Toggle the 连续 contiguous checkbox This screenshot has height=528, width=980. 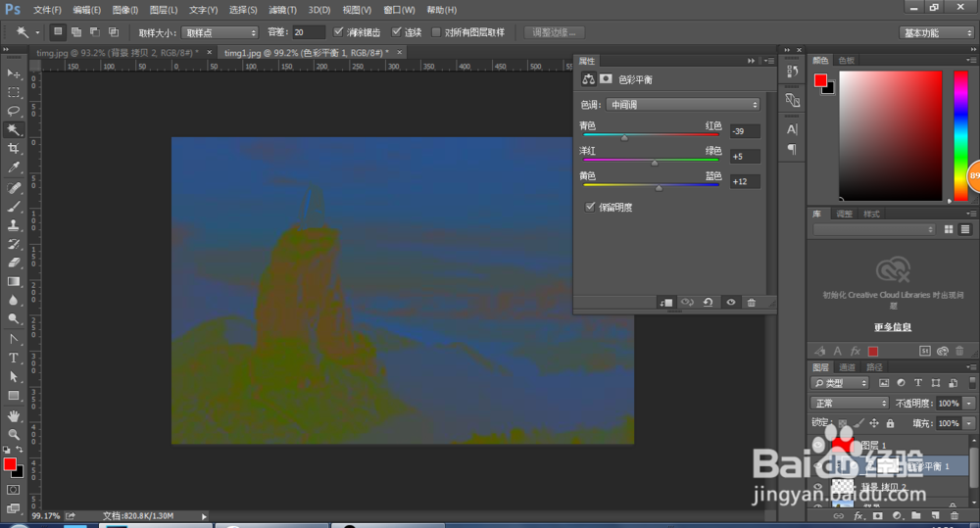point(396,32)
